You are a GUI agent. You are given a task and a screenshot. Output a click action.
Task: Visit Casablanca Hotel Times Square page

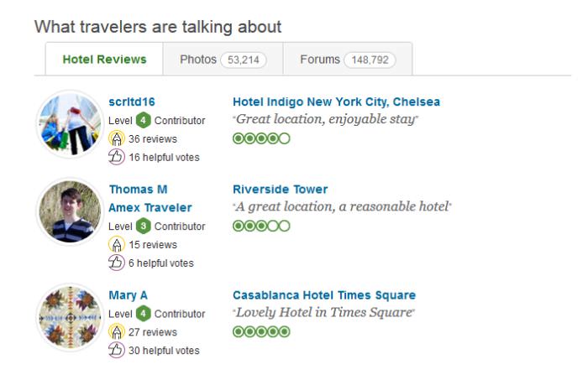tap(323, 295)
